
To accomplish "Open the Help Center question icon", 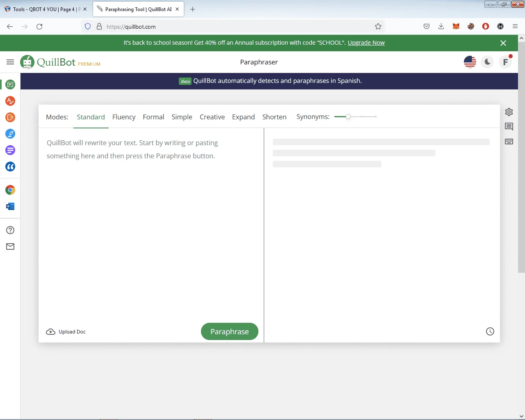I will [10, 230].
